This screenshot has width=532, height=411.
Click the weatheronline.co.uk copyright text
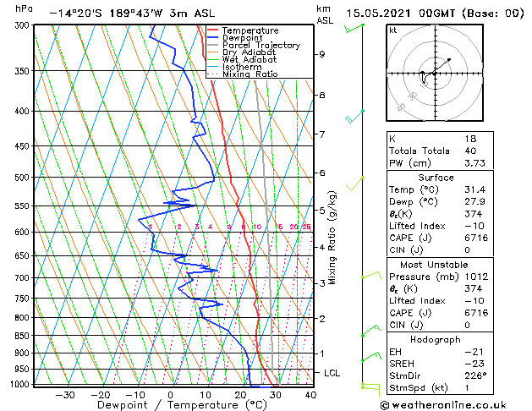[443, 405]
